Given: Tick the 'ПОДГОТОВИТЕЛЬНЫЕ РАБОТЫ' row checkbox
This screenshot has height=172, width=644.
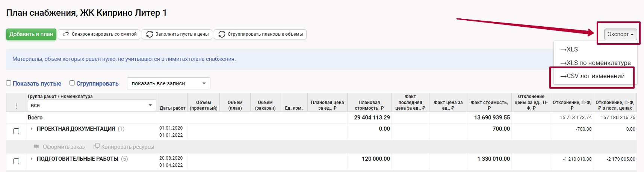Looking at the screenshot, I should coord(16,161).
